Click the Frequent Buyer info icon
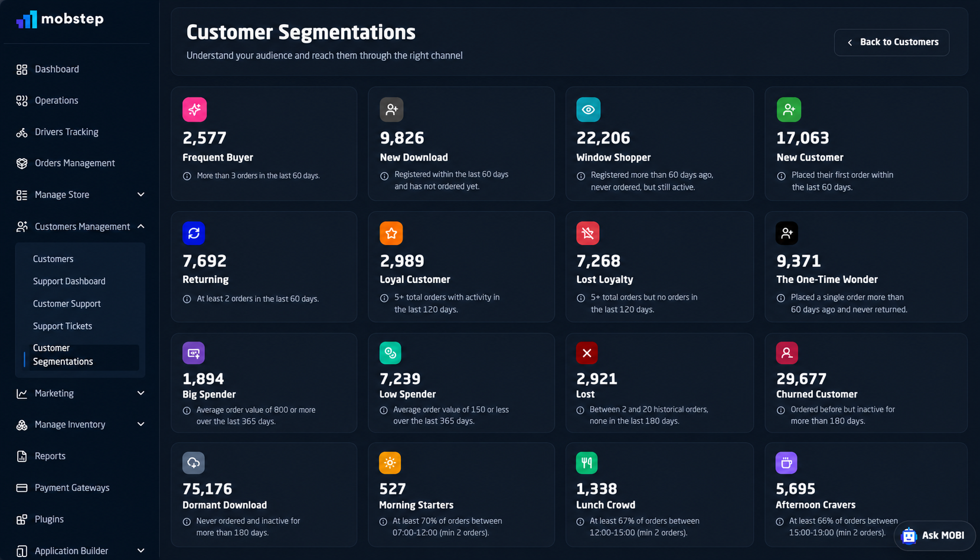The width and height of the screenshot is (980, 560). click(187, 176)
